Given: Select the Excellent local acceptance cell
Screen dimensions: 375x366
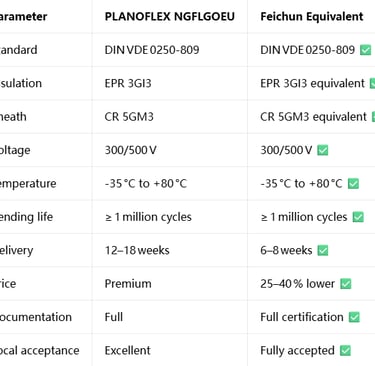Looking at the screenshot, I should (128, 350).
